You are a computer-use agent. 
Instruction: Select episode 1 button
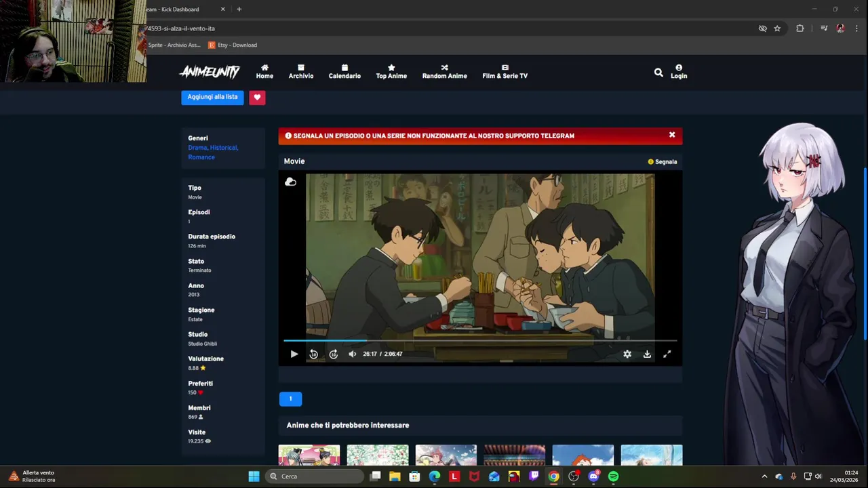pos(290,399)
